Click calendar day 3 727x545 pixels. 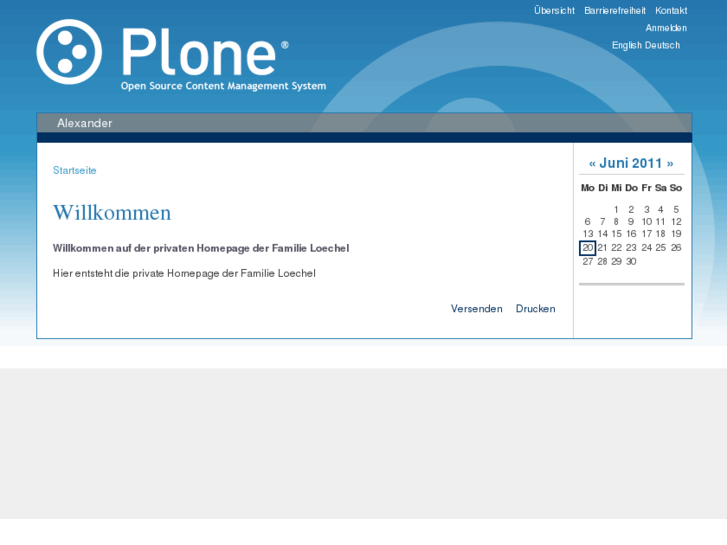[646, 210]
